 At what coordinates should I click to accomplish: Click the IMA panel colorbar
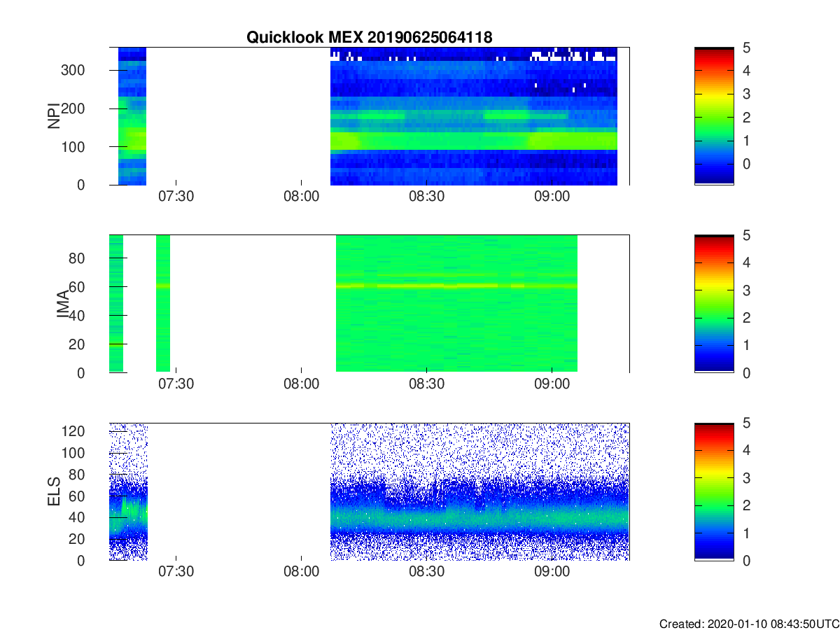click(x=714, y=304)
